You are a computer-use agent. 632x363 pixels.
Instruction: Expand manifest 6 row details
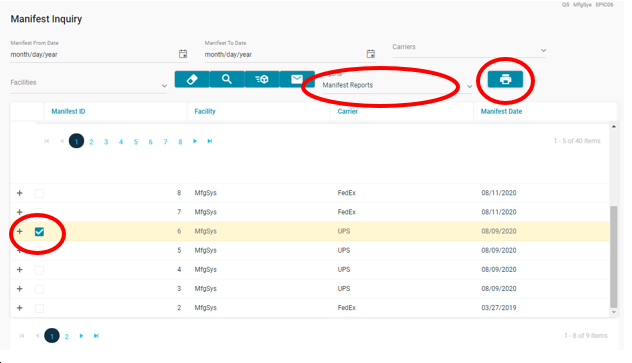pos(19,231)
